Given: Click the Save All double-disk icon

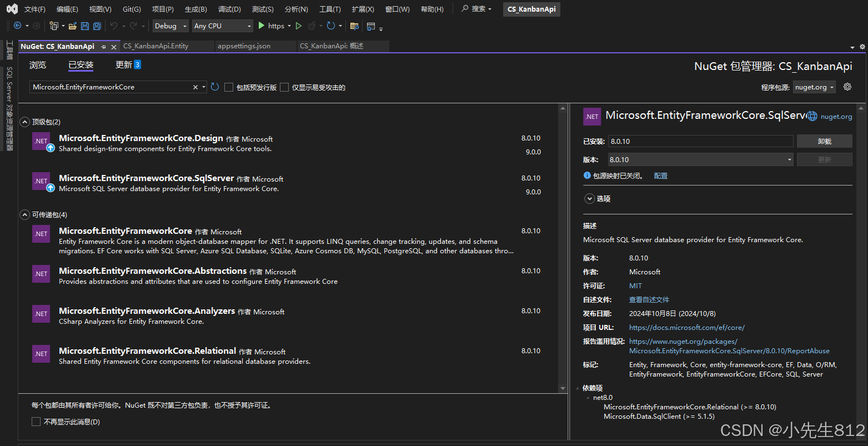Looking at the screenshot, I should click(97, 26).
